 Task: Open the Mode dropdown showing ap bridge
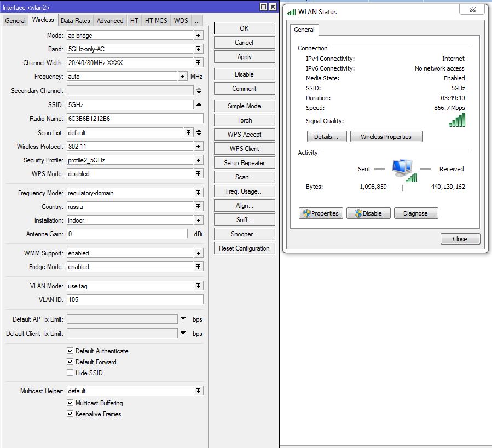tap(198, 35)
